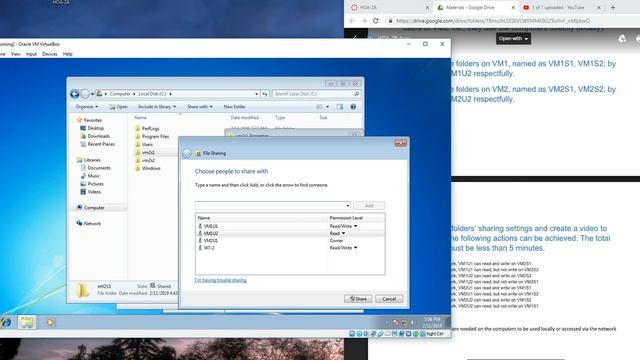Go back in the Chrome browser

tap(352, 20)
